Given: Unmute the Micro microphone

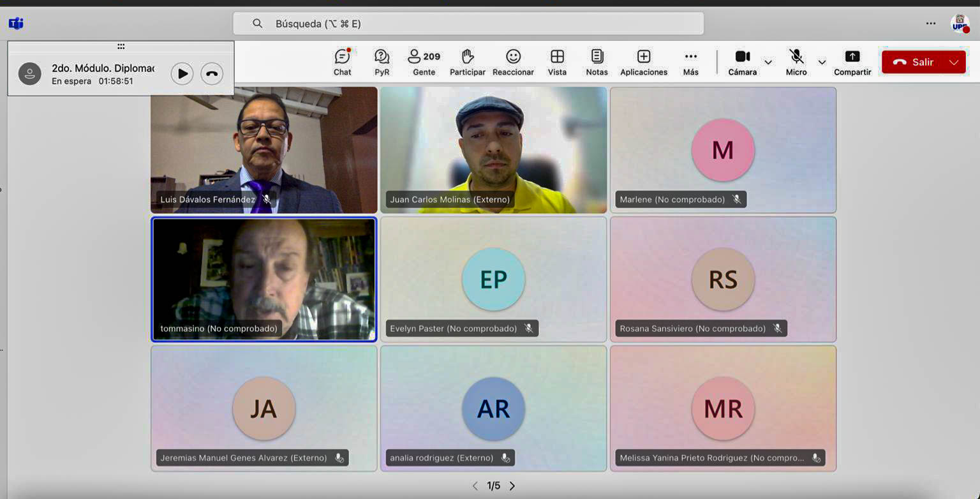Looking at the screenshot, I should [796, 62].
